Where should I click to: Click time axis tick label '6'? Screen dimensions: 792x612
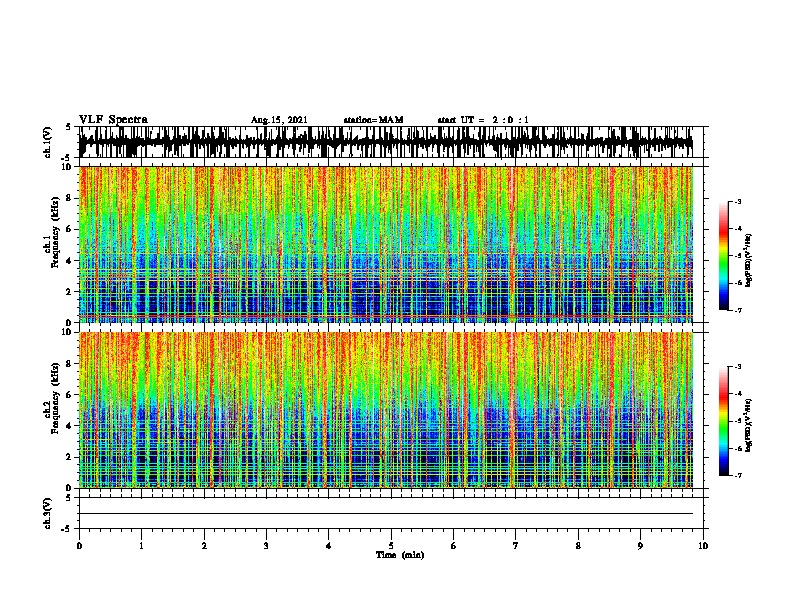(453, 546)
